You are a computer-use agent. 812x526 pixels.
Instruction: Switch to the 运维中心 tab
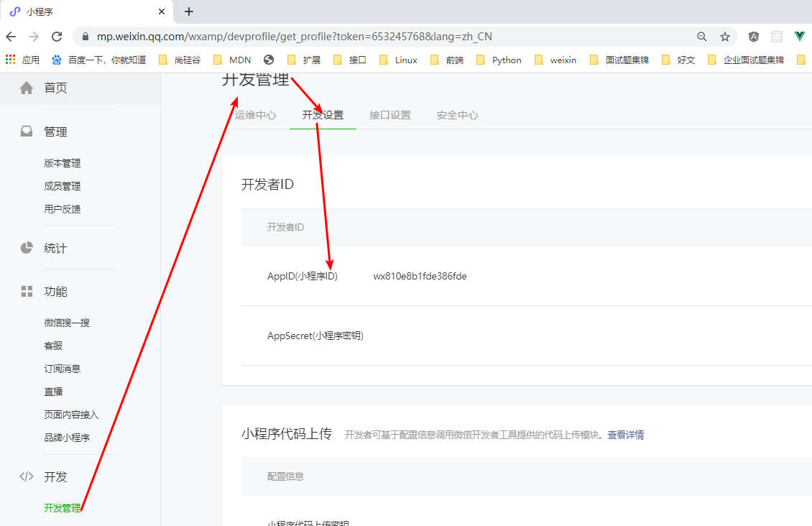click(x=255, y=115)
